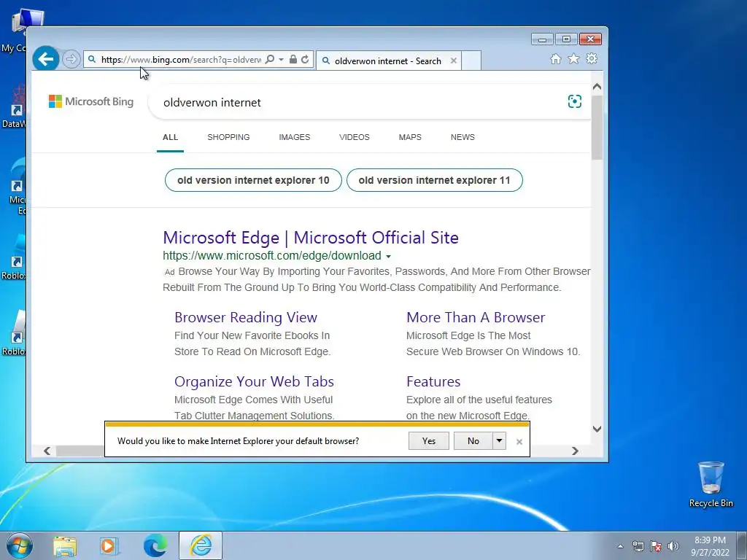Viewport: 747px width, 560px height.
Task: Click the vertical scrollbar up arrow
Action: click(x=597, y=87)
